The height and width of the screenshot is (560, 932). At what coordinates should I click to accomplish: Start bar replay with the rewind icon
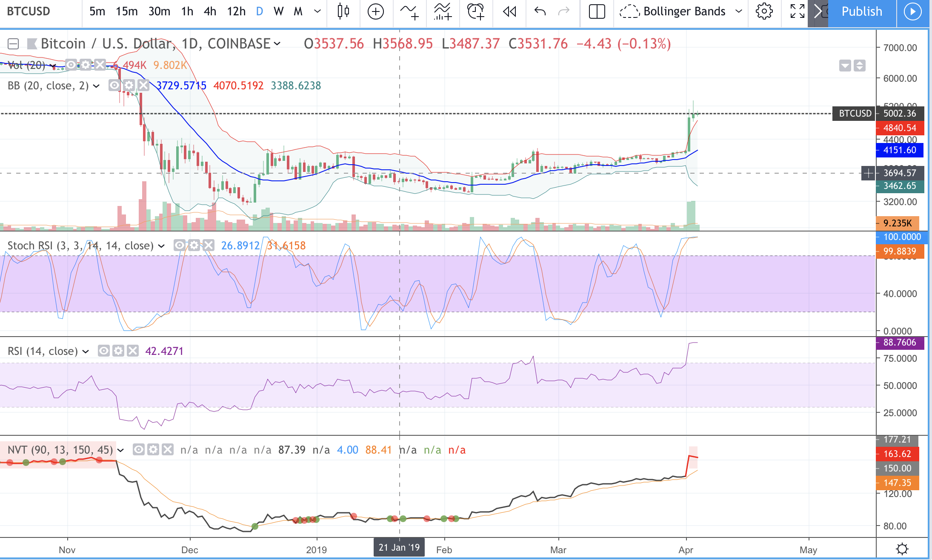tap(509, 11)
